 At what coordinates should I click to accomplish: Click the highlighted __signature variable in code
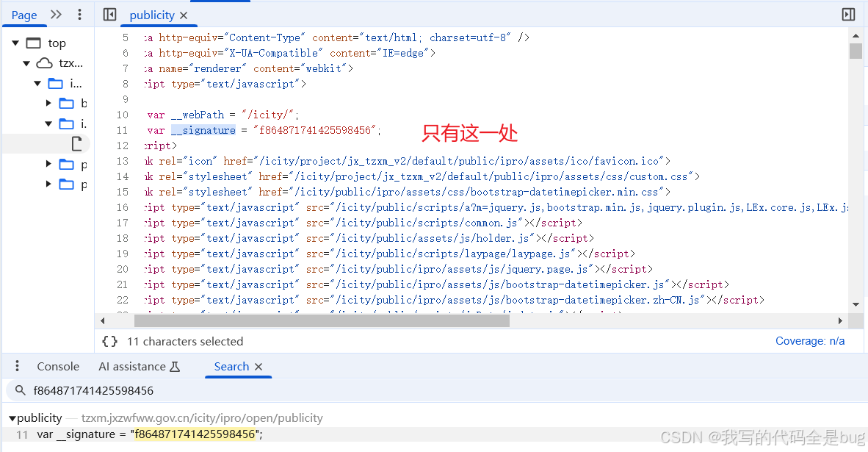click(203, 130)
